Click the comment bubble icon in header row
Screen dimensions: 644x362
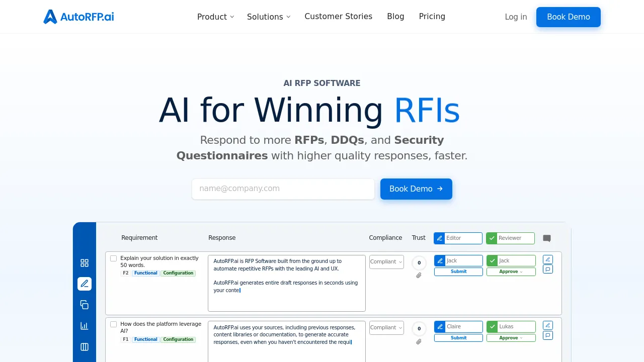(547, 238)
